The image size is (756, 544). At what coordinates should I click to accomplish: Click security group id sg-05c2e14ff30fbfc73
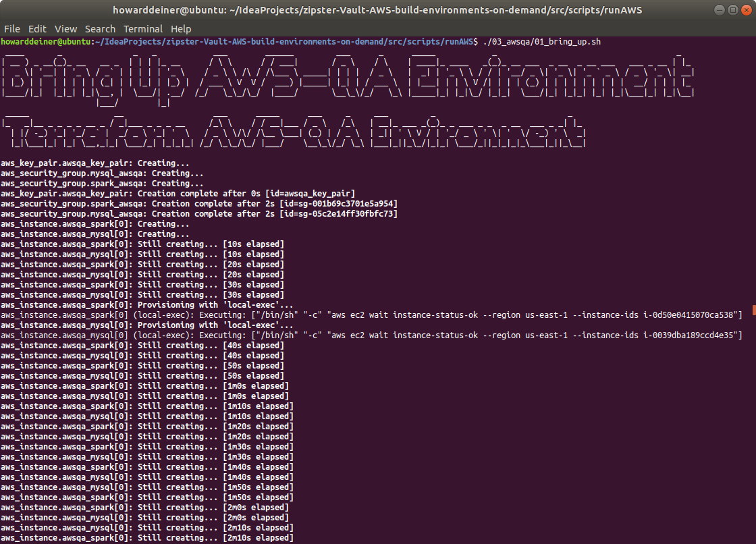pyautogui.click(x=338, y=214)
